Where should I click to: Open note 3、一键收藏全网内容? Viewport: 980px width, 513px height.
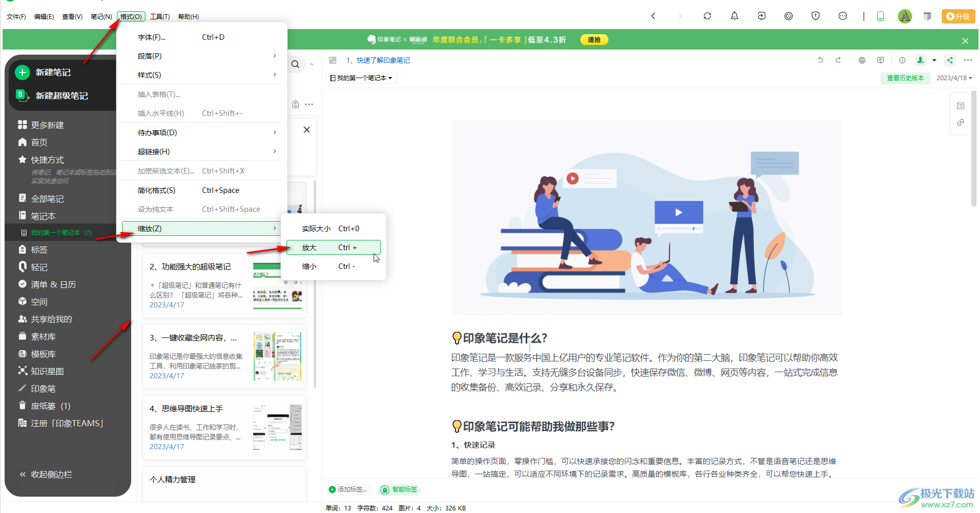pyautogui.click(x=224, y=356)
